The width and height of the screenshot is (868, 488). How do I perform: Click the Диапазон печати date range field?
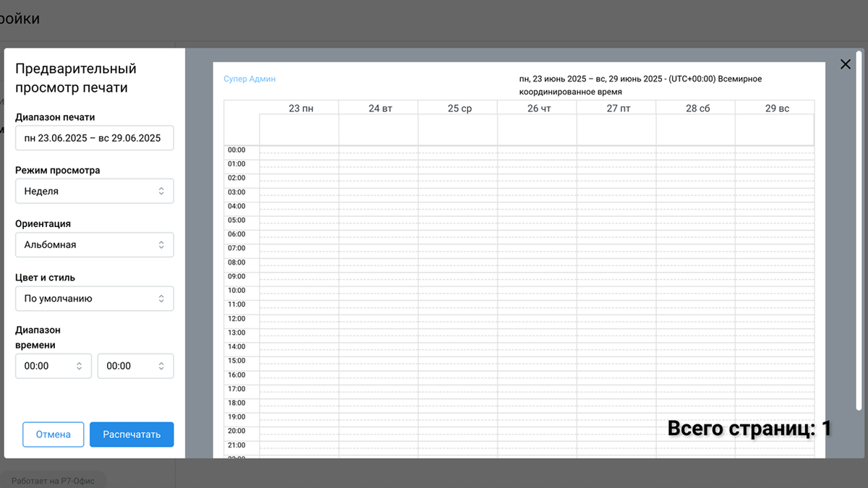click(x=95, y=138)
